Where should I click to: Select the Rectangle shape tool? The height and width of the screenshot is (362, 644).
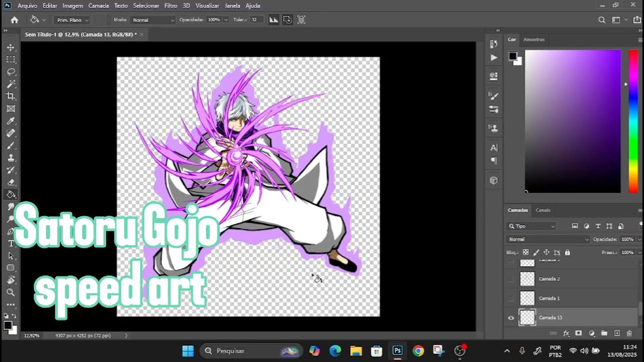click(11, 268)
